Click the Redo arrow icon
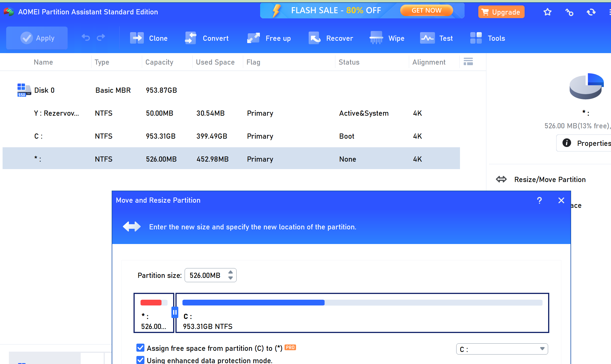 (101, 38)
